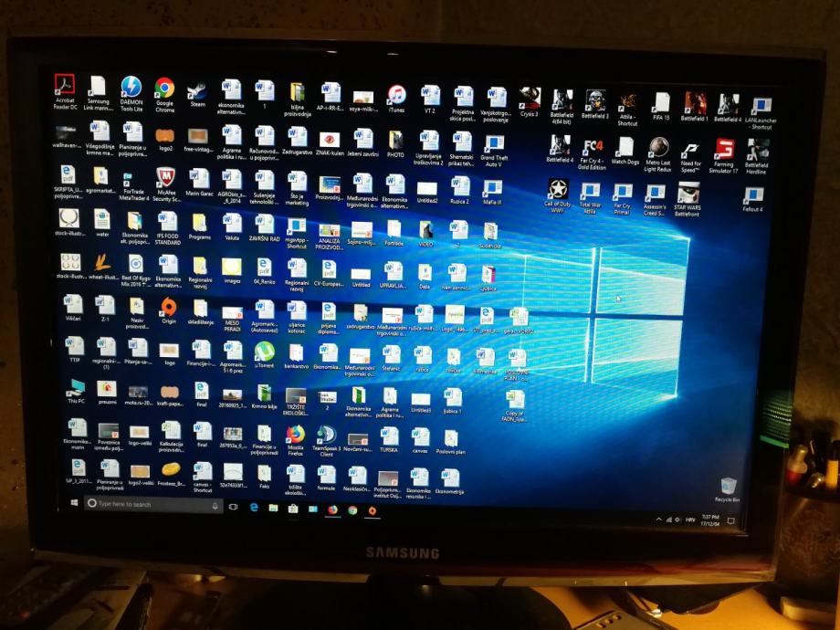Select the Total War Attila shortcut
840x630 pixels.
click(x=590, y=198)
